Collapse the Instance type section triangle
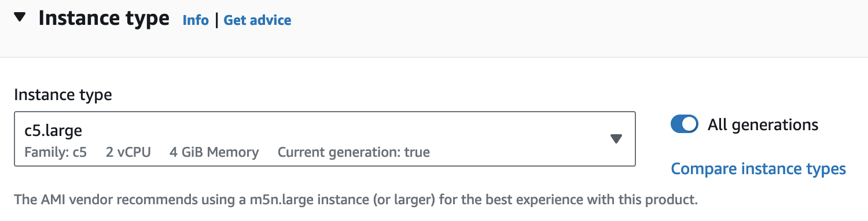Viewport: 868px width, 221px height. [x=20, y=18]
